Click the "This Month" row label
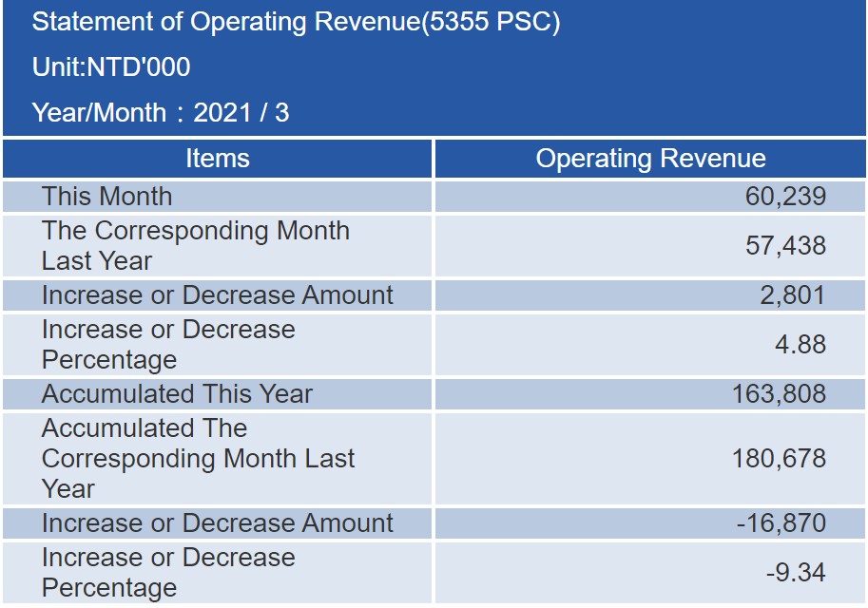 point(106,197)
